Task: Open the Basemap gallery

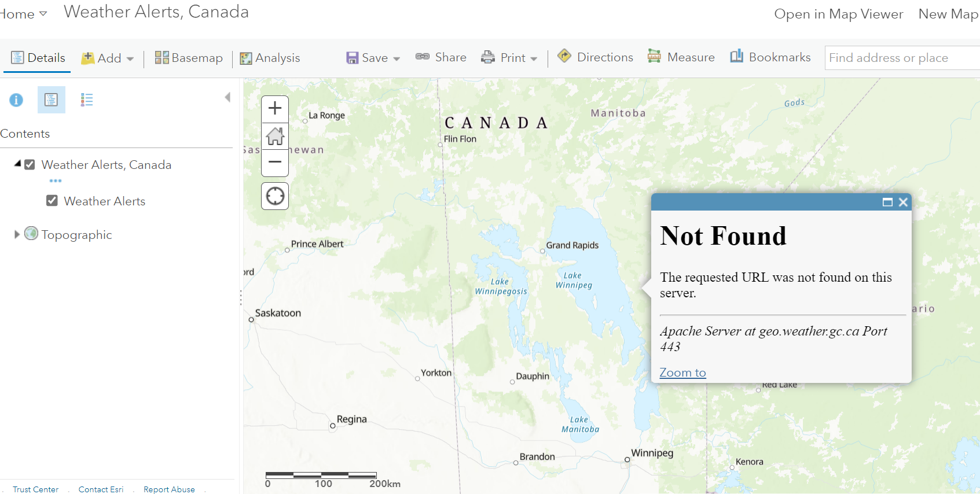Action: 189,58
